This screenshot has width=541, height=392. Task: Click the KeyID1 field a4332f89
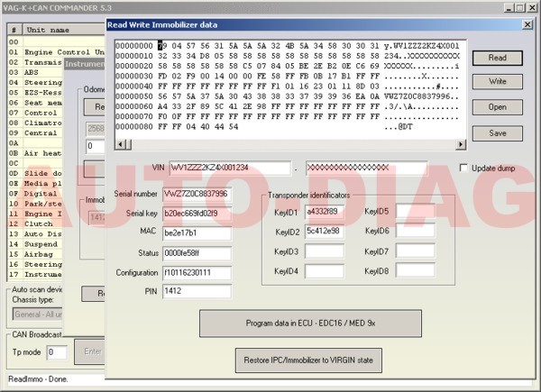325,212
